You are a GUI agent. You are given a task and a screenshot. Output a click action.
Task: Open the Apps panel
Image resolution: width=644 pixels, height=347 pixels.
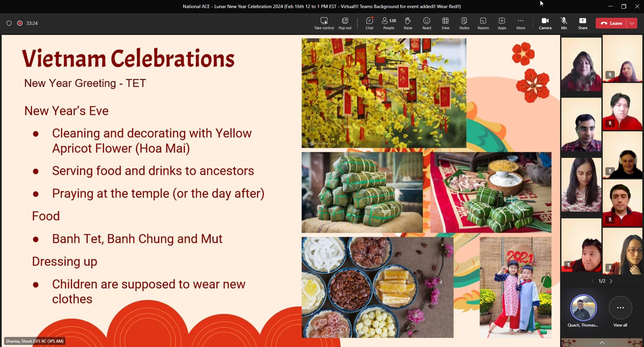tap(502, 23)
